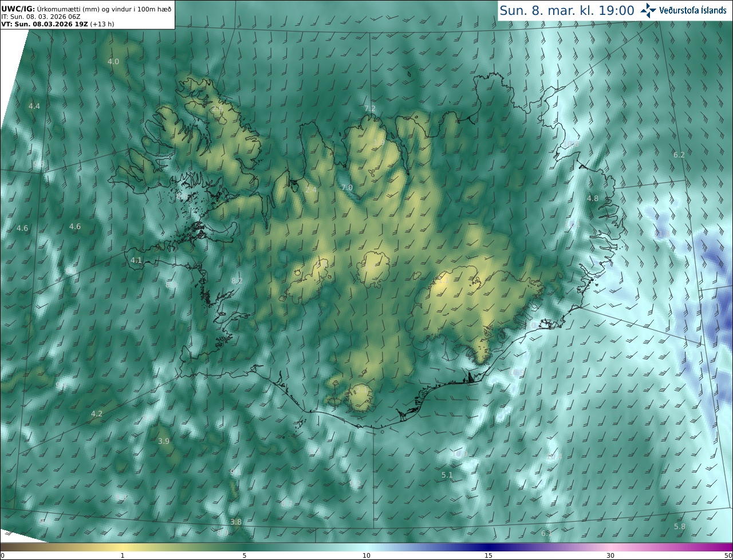Click the map value 3.9
Viewport: 733px width, 560px height.
click(164, 441)
